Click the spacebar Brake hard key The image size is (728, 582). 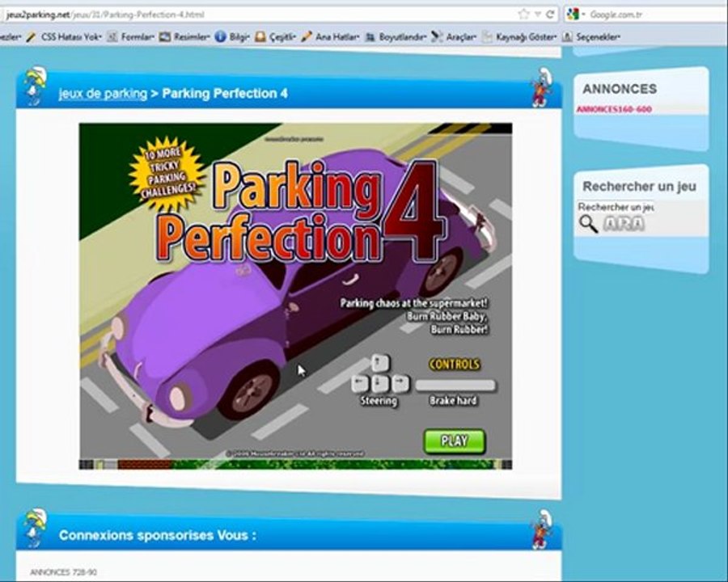pyautogui.click(x=455, y=386)
